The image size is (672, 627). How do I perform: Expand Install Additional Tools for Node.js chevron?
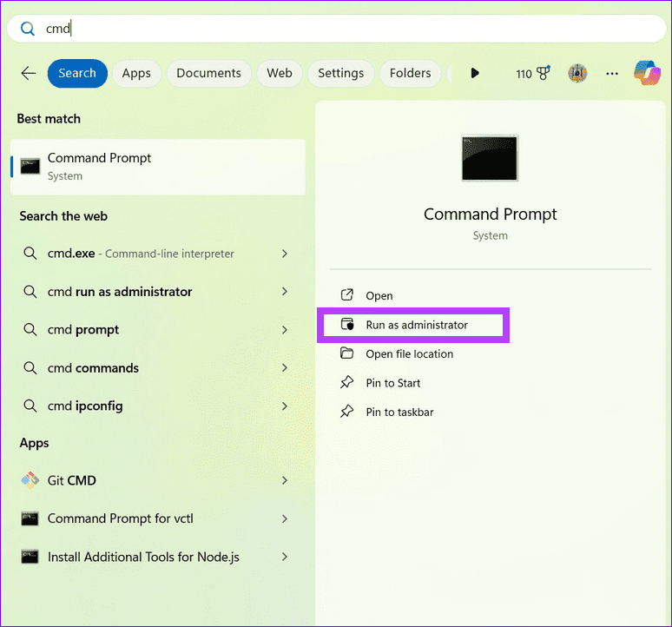tap(285, 557)
